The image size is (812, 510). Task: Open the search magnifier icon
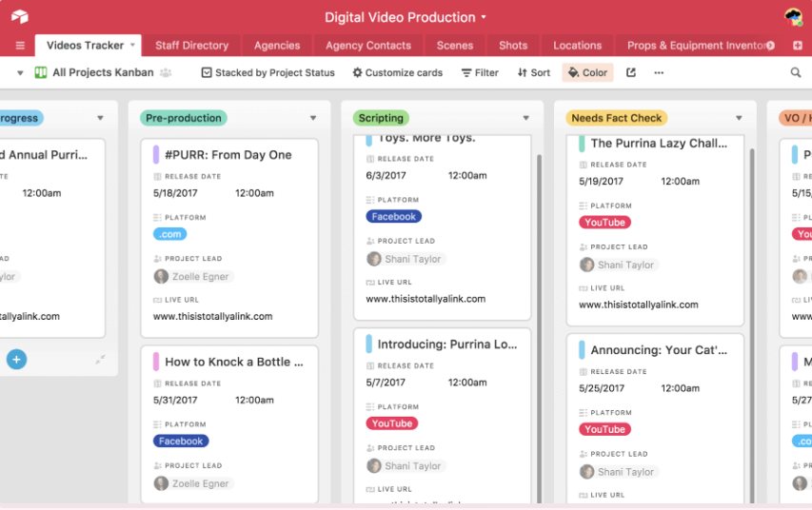[x=796, y=72]
